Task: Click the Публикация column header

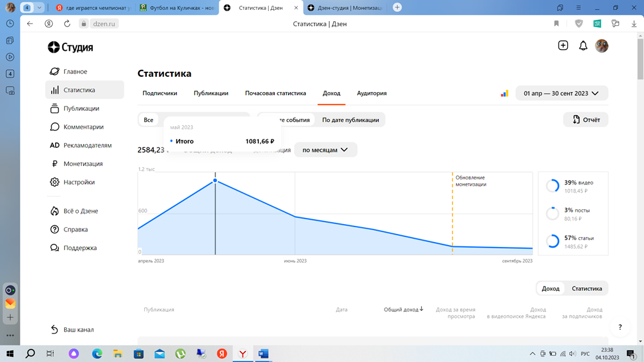Action: tap(159, 309)
